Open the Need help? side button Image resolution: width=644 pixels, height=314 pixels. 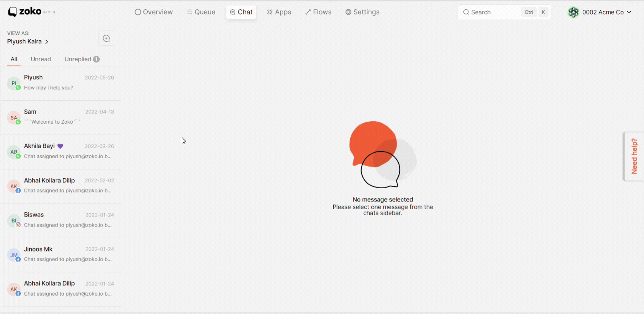[634, 156]
